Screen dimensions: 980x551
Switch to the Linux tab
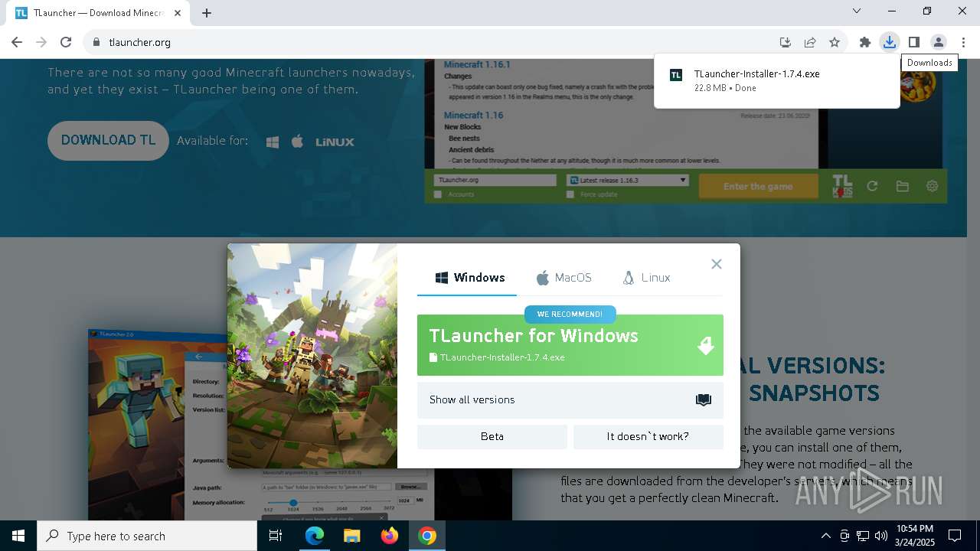(647, 278)
